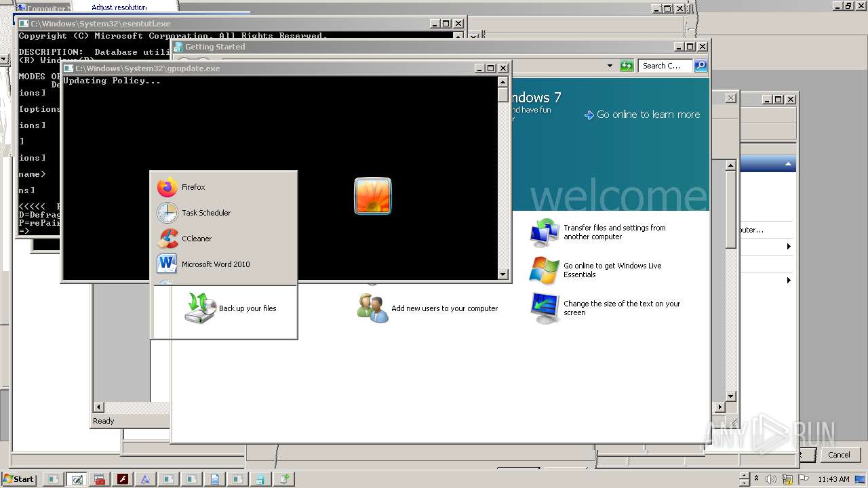
Task: Expand the address bar history dropdown arrow
Action: pyautogui.click(x=610, y=66)
